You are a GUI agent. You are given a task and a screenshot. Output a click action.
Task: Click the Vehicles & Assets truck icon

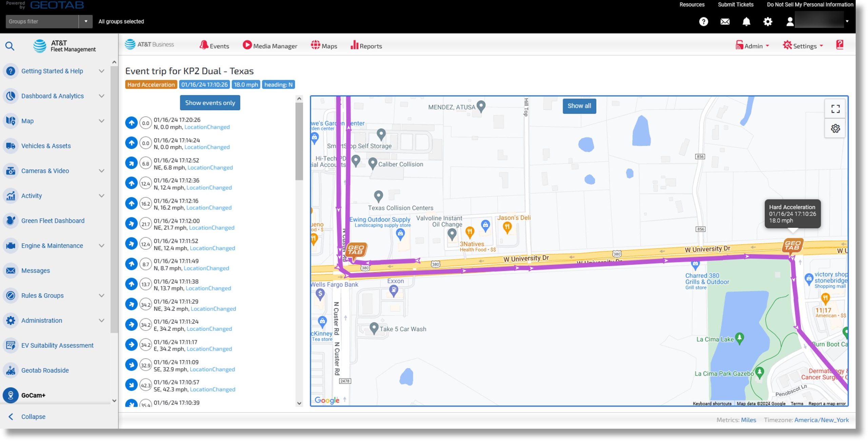[11, 146]
